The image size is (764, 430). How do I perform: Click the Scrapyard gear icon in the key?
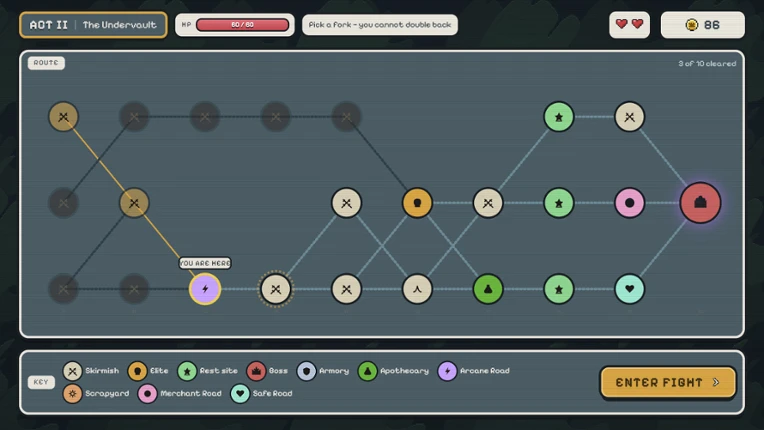[72, 393]
